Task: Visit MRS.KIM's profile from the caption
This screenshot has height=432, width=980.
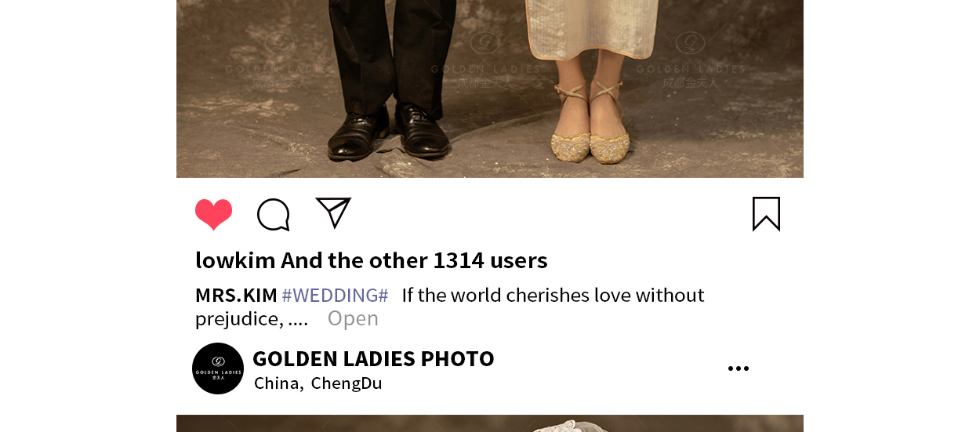Action: [x=236, y=296]
